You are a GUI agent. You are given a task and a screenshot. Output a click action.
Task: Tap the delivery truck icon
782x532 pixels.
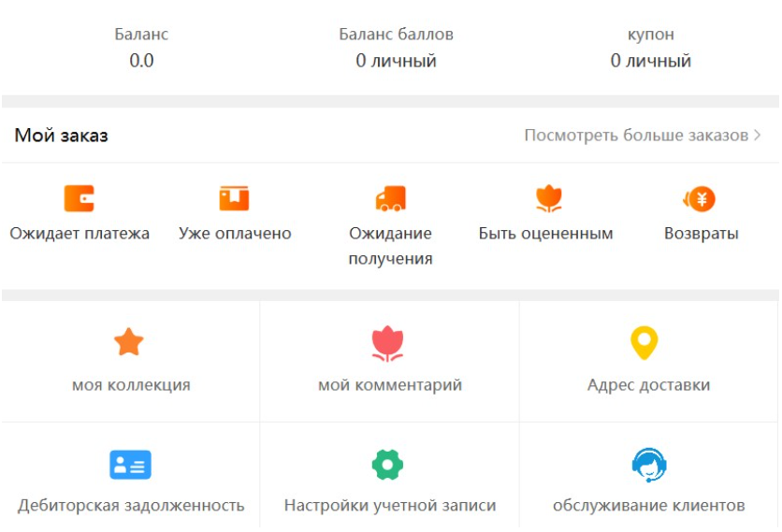click(390, 198)
